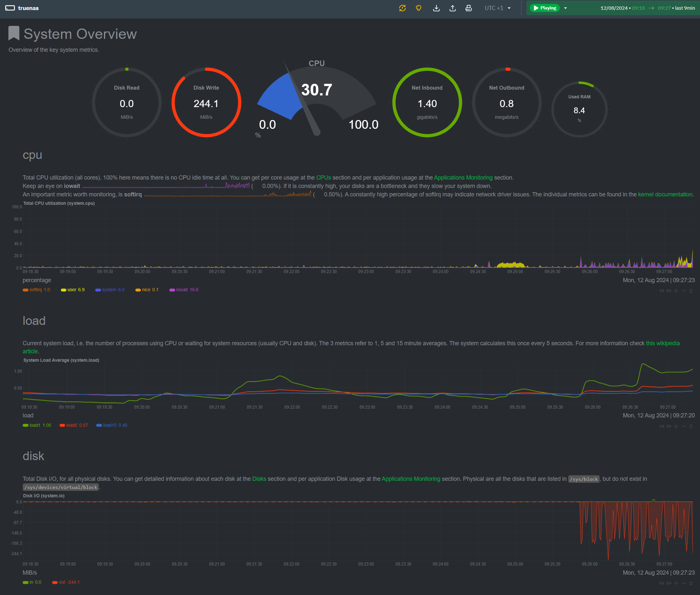Image resolution: width=700 pixels, height=595 pixels.
Task: Rewind the load chart backward
Action: (x=661, y=426)
